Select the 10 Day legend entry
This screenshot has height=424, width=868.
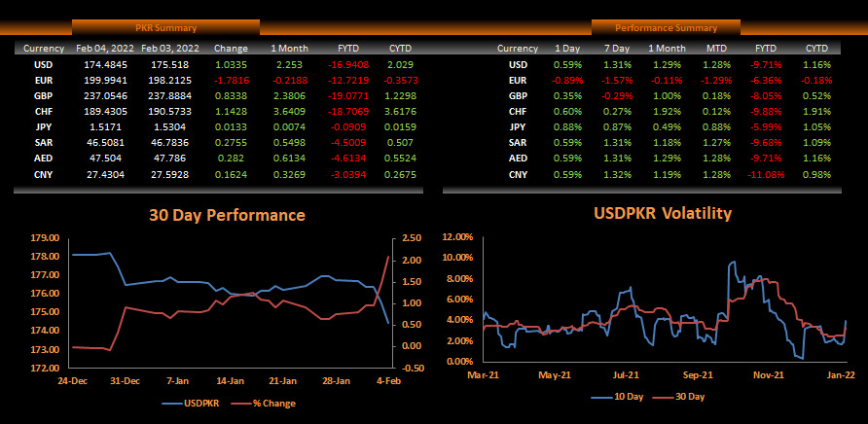point(620,397)
